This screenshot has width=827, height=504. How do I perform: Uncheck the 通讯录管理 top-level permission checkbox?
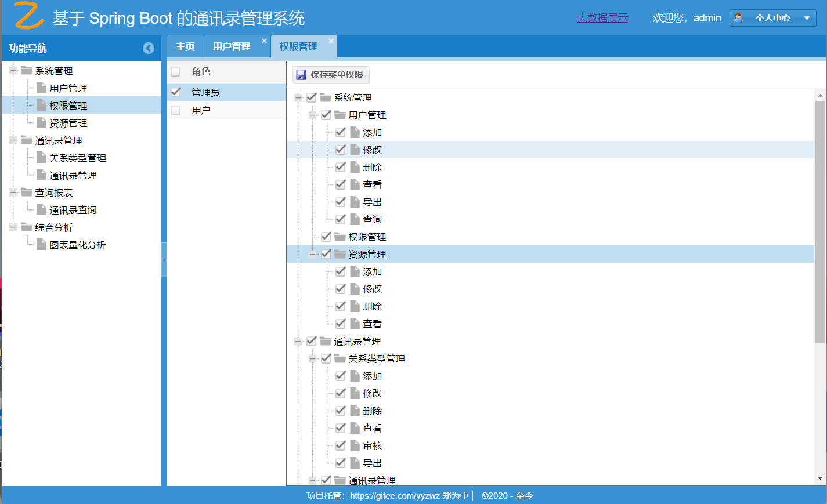[312, 341]
